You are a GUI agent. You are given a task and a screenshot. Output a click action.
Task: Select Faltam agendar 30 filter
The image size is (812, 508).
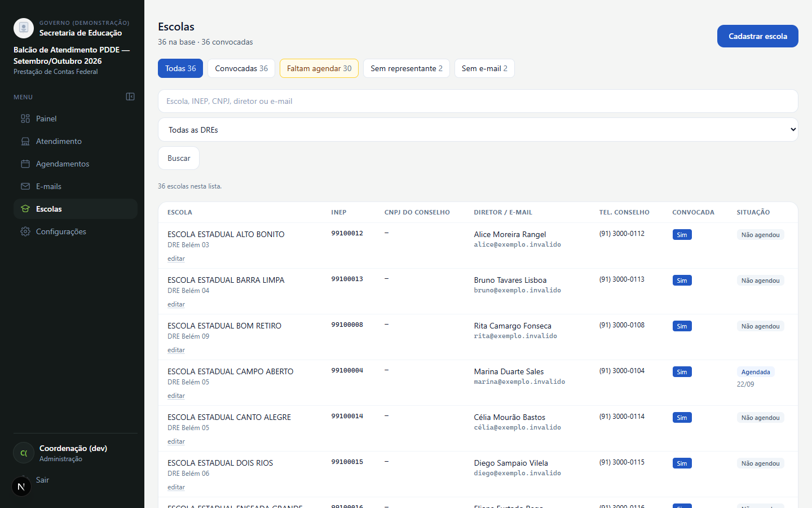319,68
